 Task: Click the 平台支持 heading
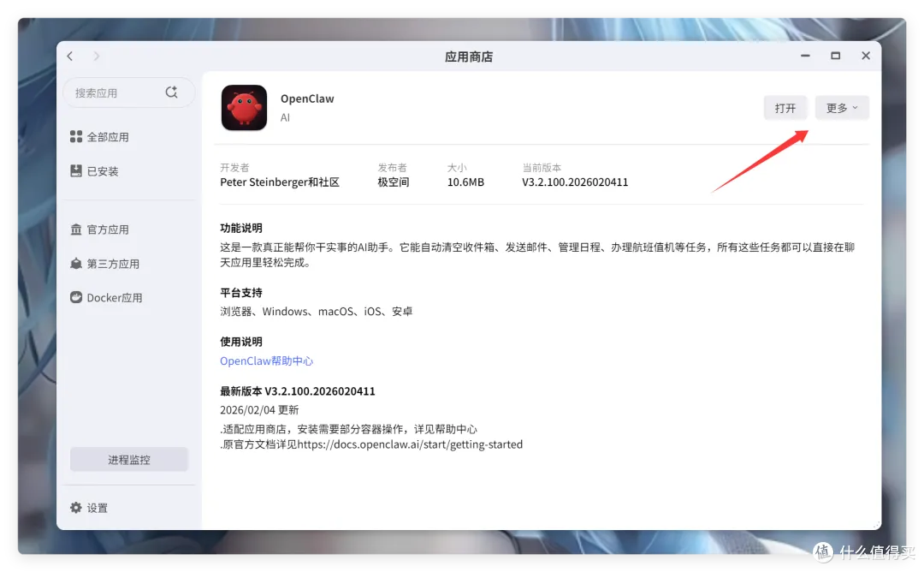pyautogui.click(x=241, y=293)
